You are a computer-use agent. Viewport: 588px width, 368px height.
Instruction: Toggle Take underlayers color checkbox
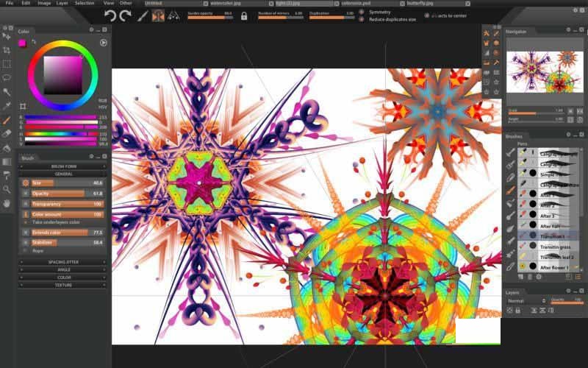26,222
